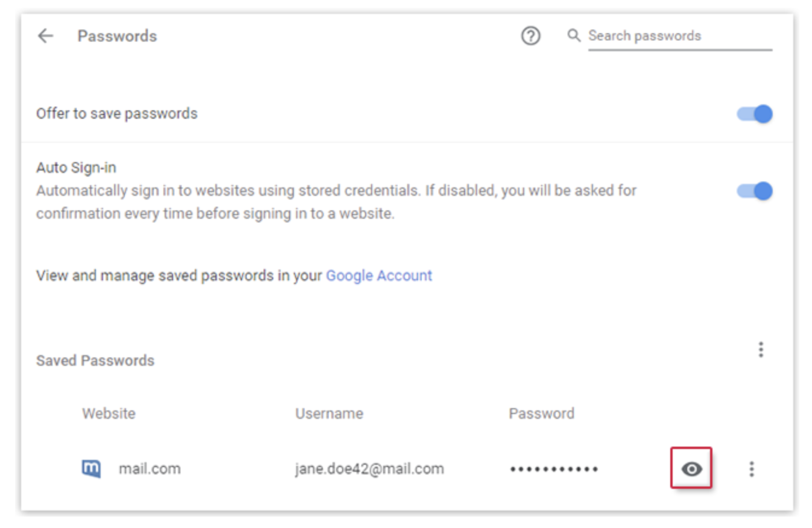Open the Google Account link
Screen dimensions: 812x528
coord(379,275)
